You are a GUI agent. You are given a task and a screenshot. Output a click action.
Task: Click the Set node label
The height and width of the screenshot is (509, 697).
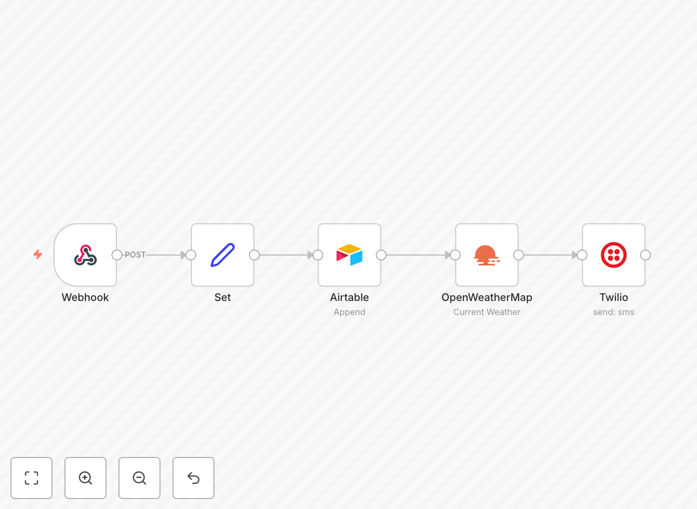point(223,297)
